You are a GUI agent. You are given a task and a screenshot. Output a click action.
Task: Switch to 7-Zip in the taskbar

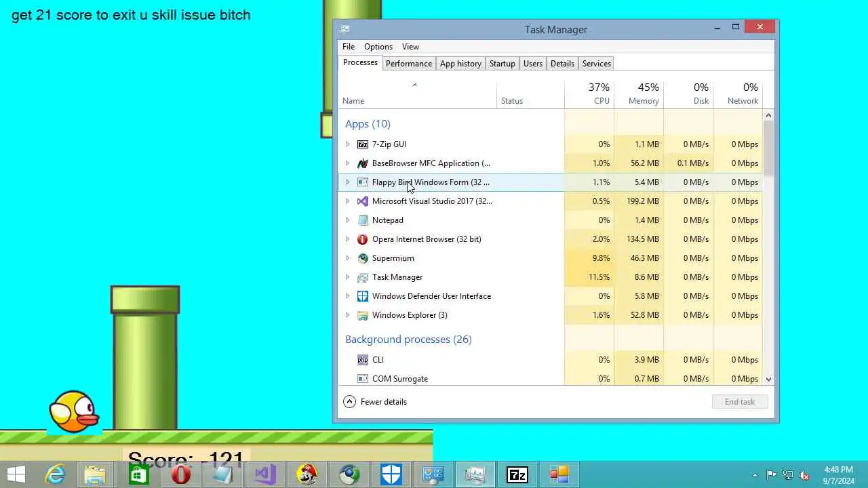click(x=517, y=474)
